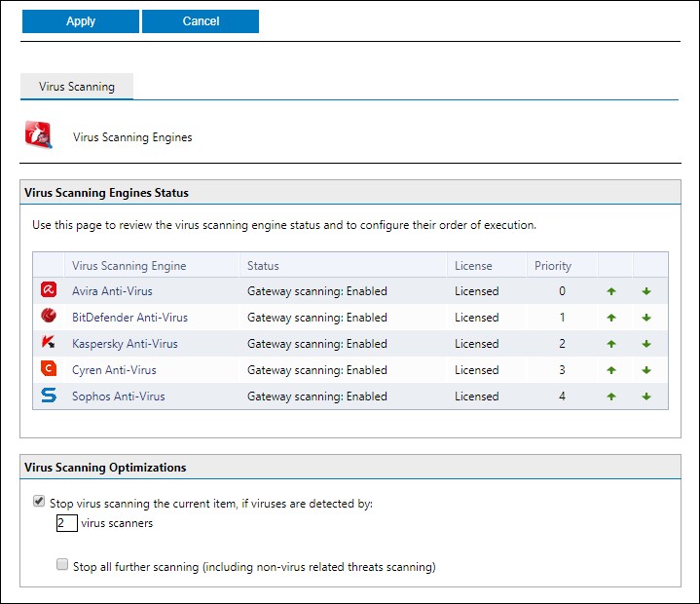Click the virus scanners number input field
Viewport: 700px width, 604px height.
point(67,523)
